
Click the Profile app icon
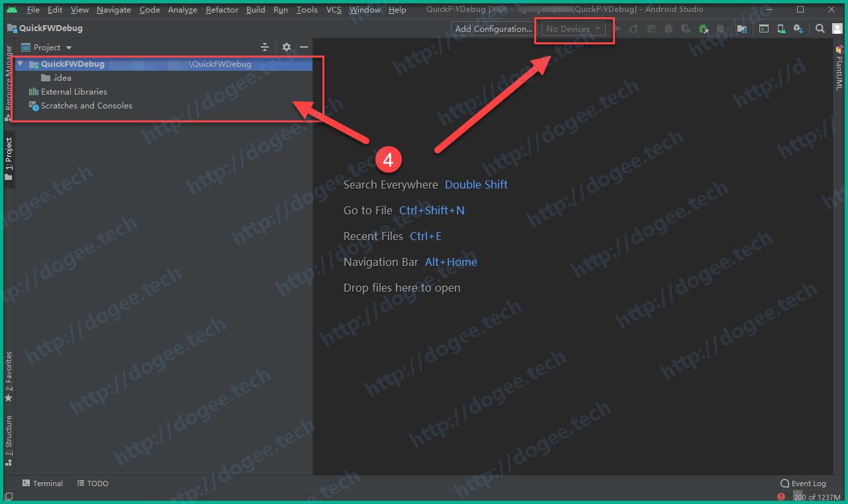coord(686,29)
